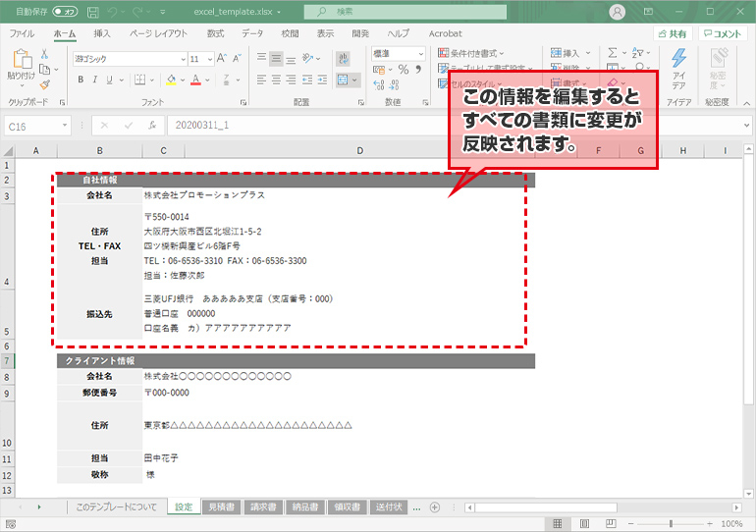Open ribbon display options icon

[x=648, y=12]
